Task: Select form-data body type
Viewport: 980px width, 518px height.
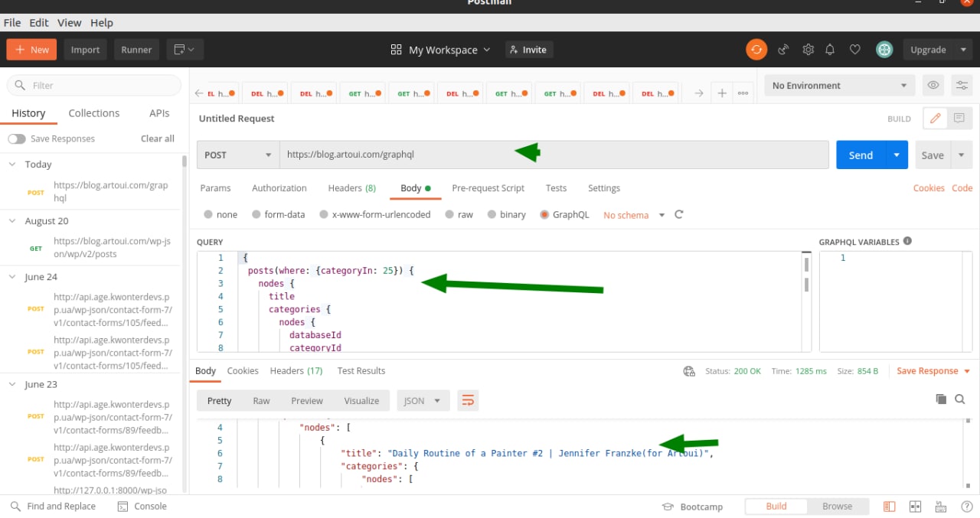Action: [278, 215]
